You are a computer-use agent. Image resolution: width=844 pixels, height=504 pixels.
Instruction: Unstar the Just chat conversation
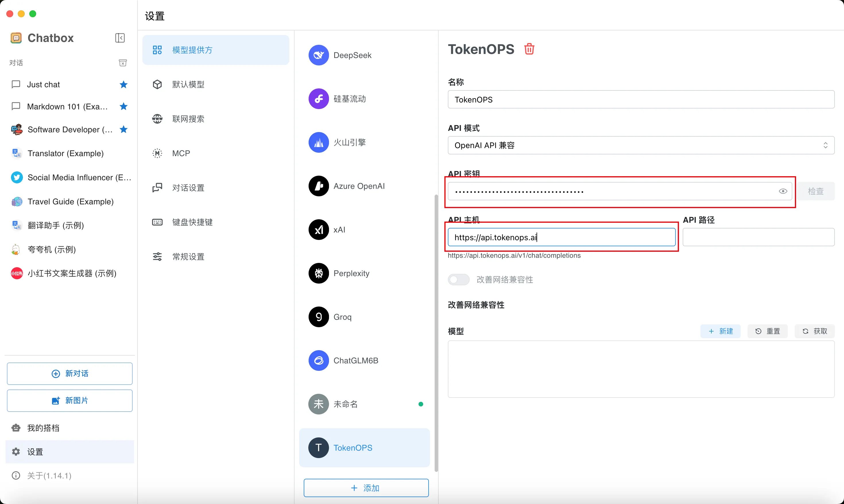tap(124, 84)
